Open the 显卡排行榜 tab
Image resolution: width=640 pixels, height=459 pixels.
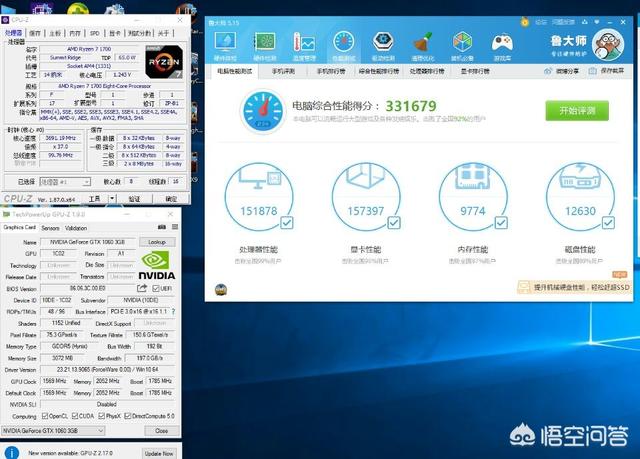(475, 71)
